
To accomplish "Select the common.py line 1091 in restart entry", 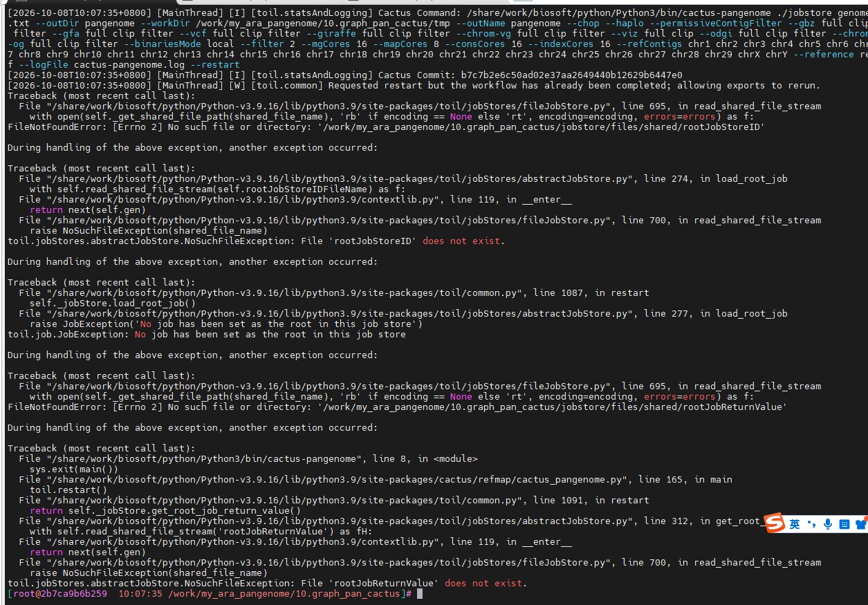I will [334, 501].
